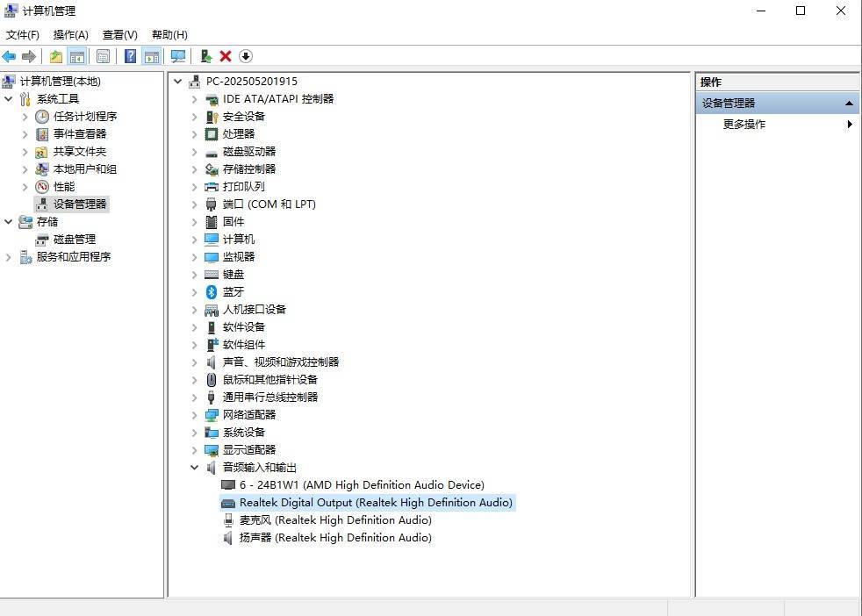Click the clock icon beside 任务计划程序
Screen dimensions: 862x616
(x=42, y=117)
